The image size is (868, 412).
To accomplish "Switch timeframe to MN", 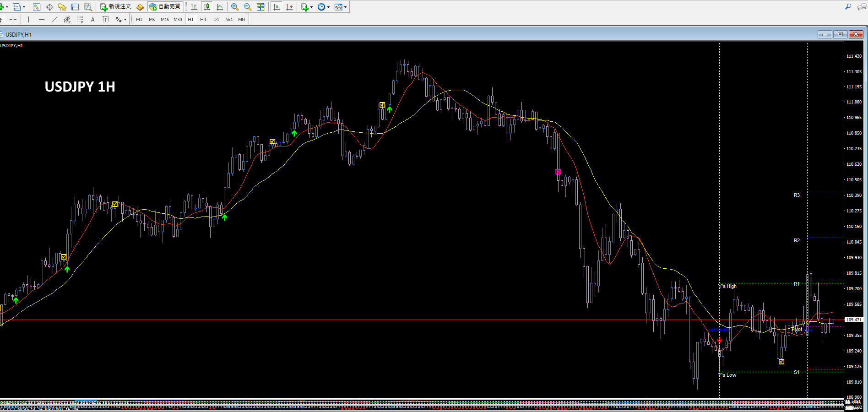I will pos(242,19).
